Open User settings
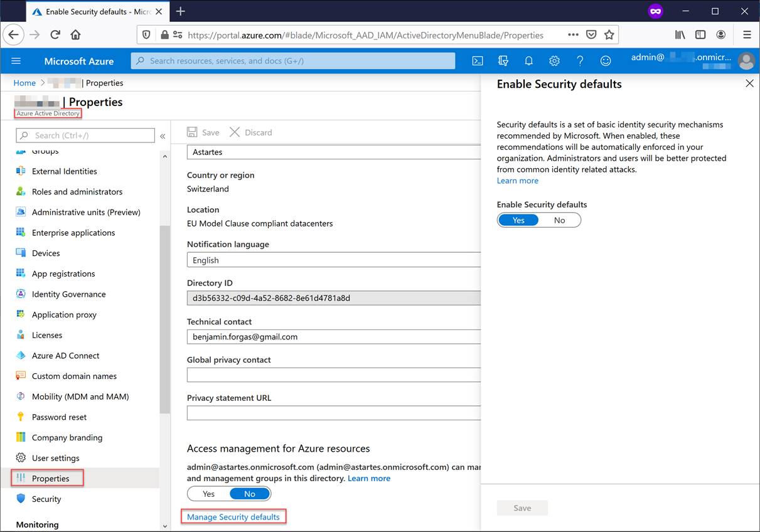Image resolution: width=760 pixels, height=532 pixels. coord(55,458)
